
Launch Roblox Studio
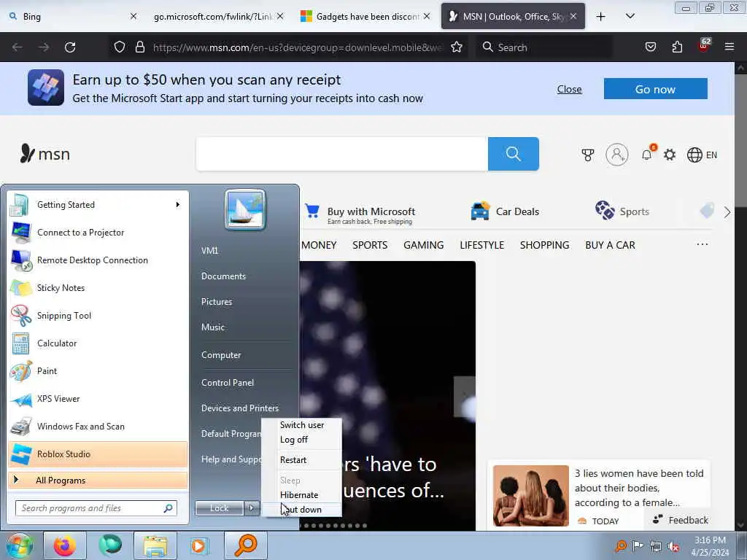(98, 454)
